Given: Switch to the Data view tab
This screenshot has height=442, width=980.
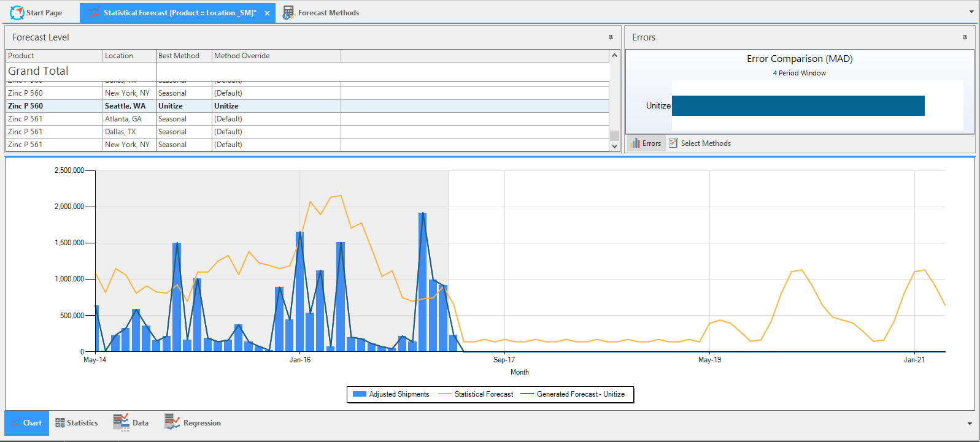Looking at the screenshot, I should (x=131, y=423).
